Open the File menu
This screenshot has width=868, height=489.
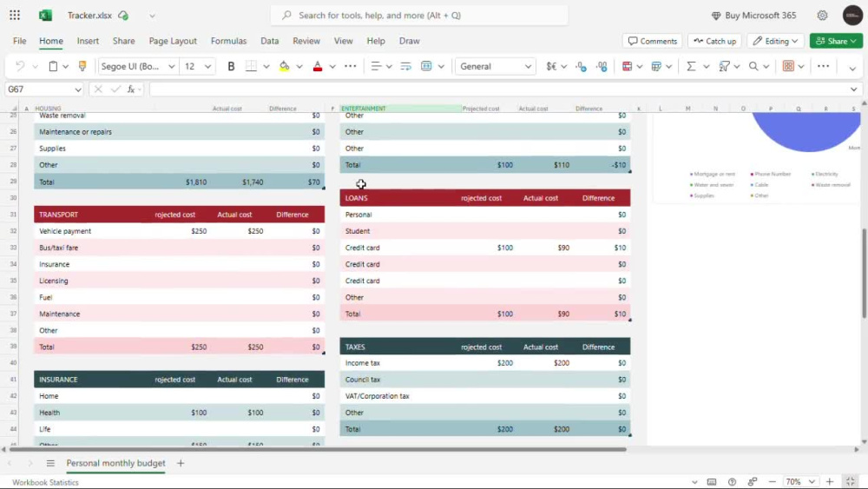(x=19, y=41)
